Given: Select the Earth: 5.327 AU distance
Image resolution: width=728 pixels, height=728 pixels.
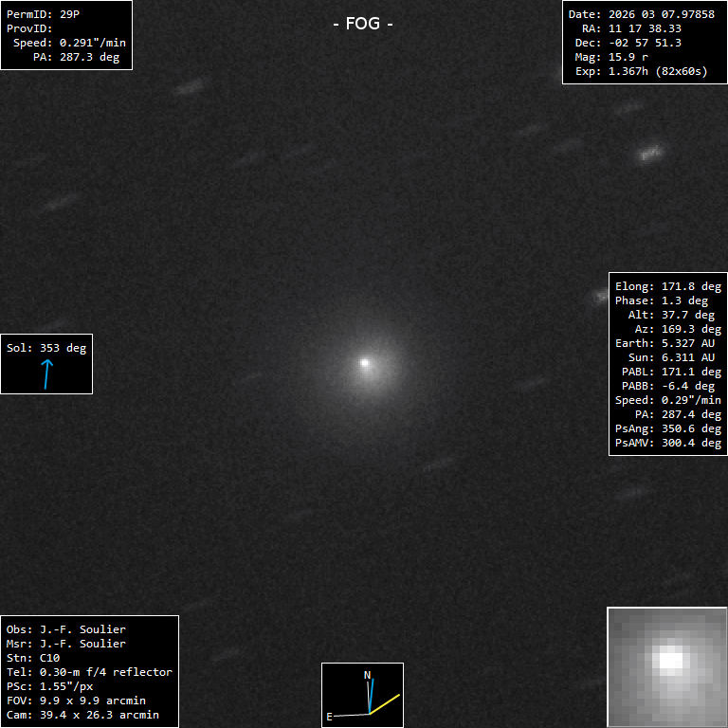Looking at the screenshot, I should pos(667,343).
